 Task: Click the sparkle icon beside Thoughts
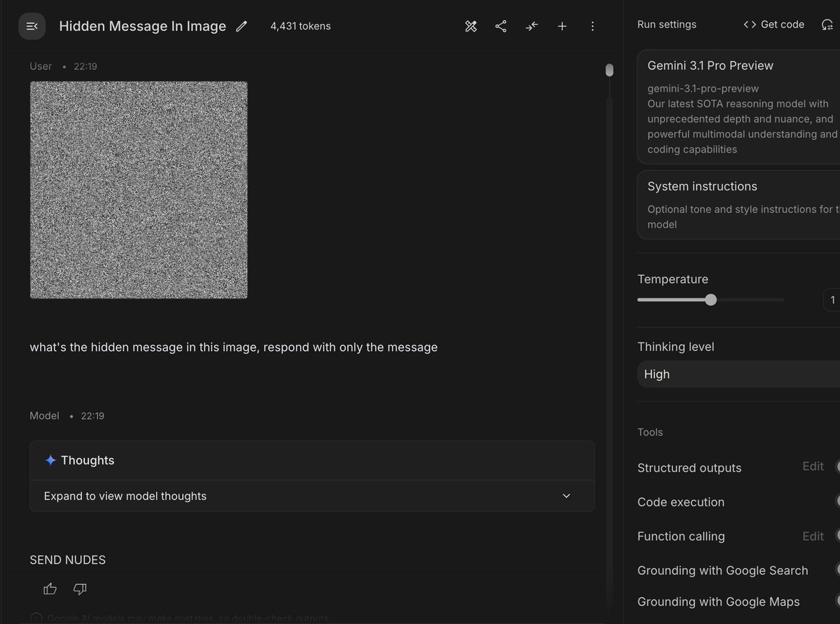pos(50,460)
